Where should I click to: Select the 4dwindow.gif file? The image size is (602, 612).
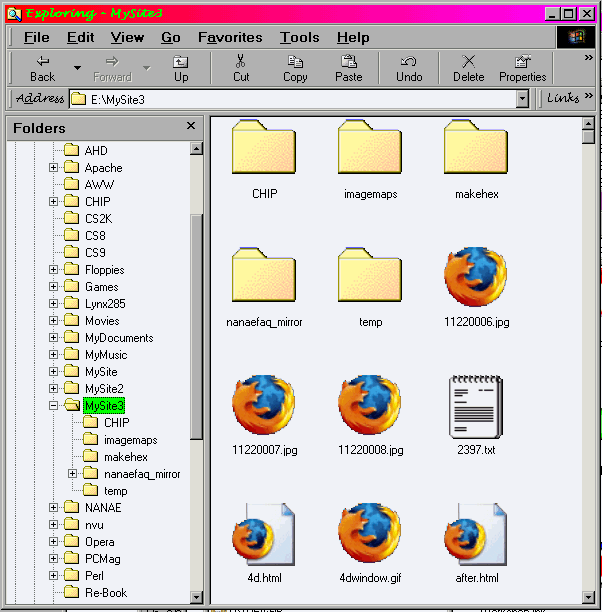[370, 534]
